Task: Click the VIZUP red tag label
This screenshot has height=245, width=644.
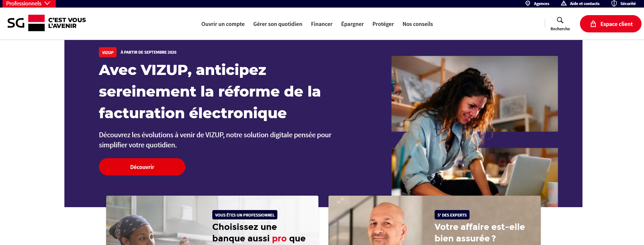Action: click(x=108, y=52)
